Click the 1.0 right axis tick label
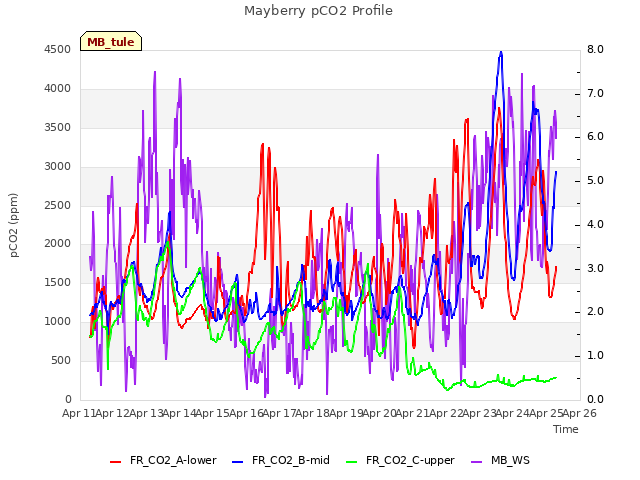The width and height of the screenshot is (640, 480). click(595, 356)
